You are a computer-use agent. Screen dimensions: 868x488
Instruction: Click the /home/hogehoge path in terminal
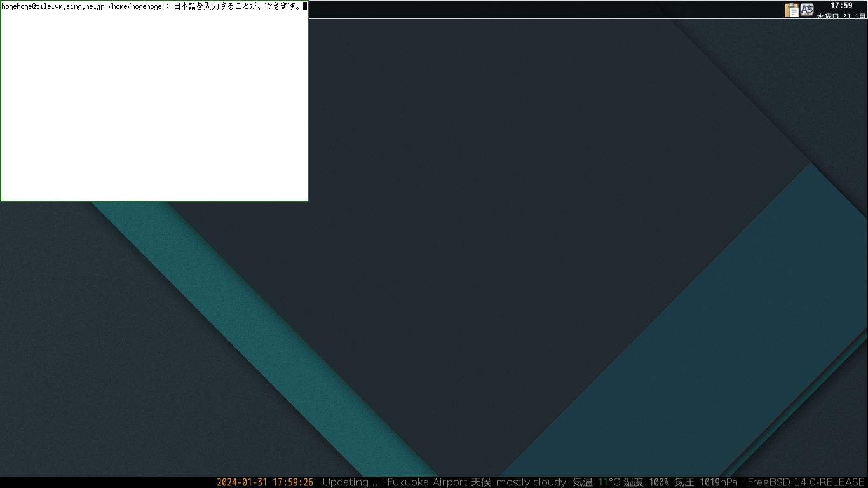[135, 6]
